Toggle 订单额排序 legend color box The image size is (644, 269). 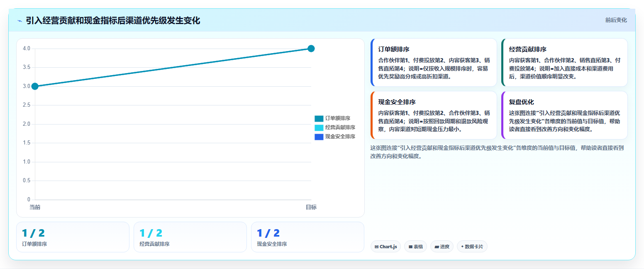click(319, 118)
